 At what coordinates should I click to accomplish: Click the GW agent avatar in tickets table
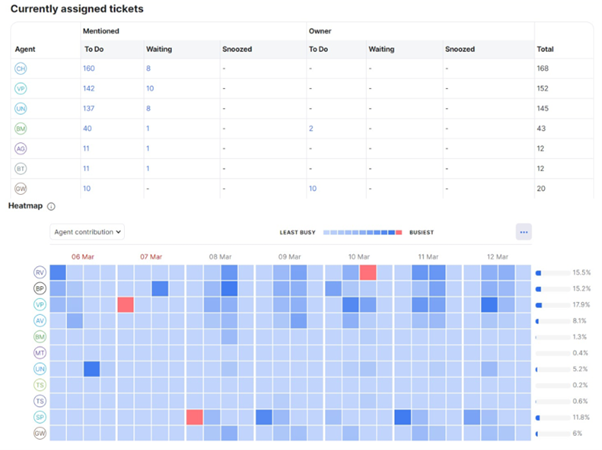pos(21,189)
